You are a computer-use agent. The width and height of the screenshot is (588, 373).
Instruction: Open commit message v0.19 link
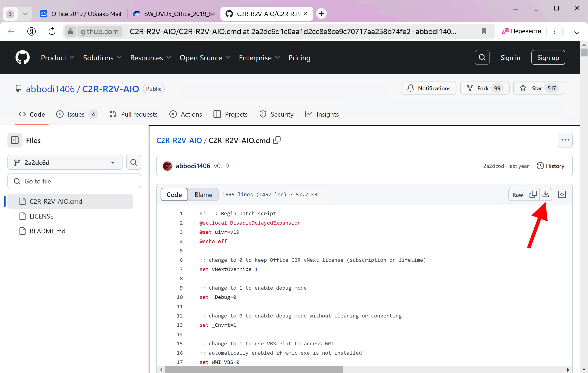point(221,166)
